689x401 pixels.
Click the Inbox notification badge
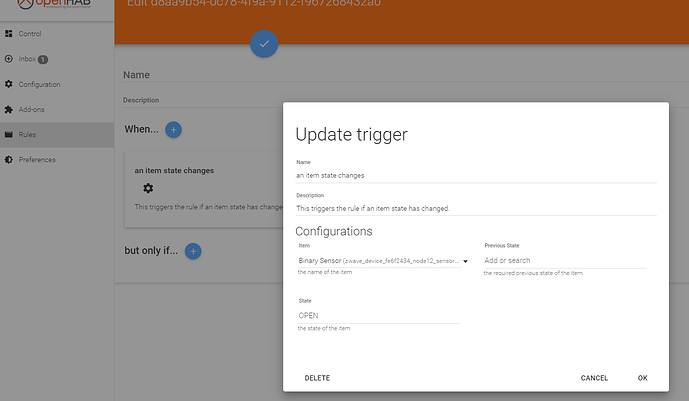pos(44,59)
